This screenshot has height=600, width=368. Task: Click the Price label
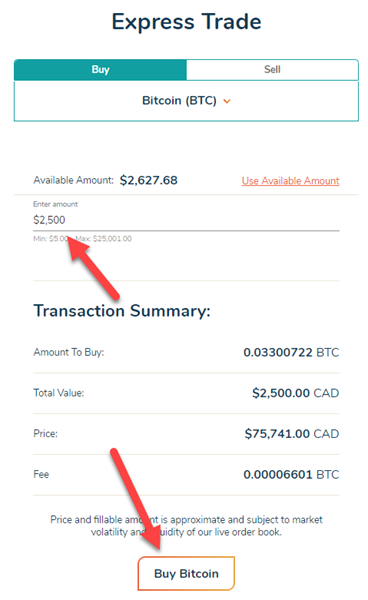click(x=45, y=434)
